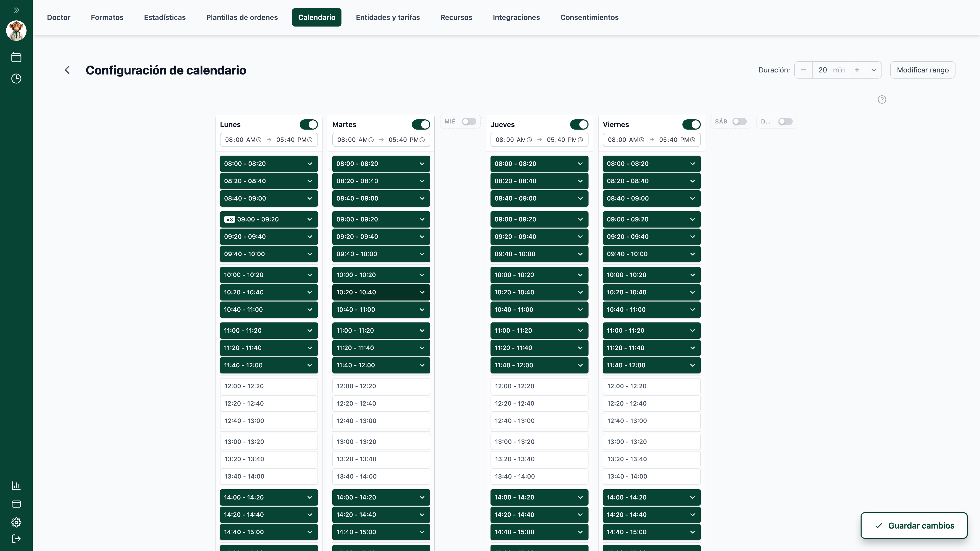
Task: Open the monkey doctor profile avatar
Action: click(x=16, y=31)
